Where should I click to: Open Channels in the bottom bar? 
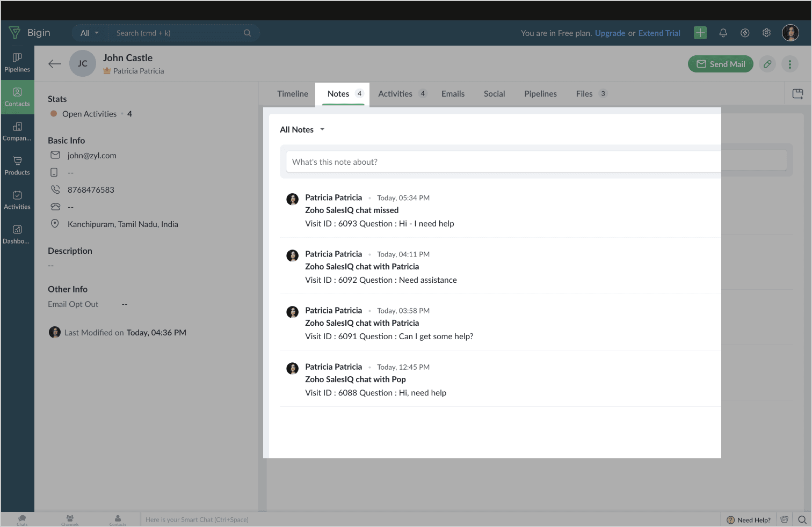(70, 519)
